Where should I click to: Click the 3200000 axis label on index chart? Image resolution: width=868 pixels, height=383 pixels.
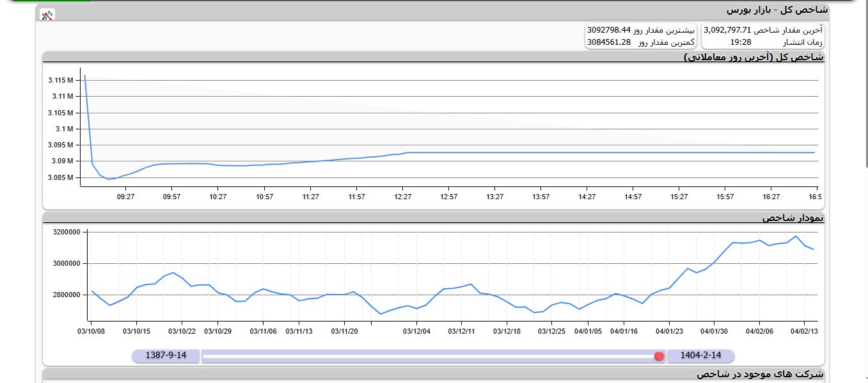point(67,232)
